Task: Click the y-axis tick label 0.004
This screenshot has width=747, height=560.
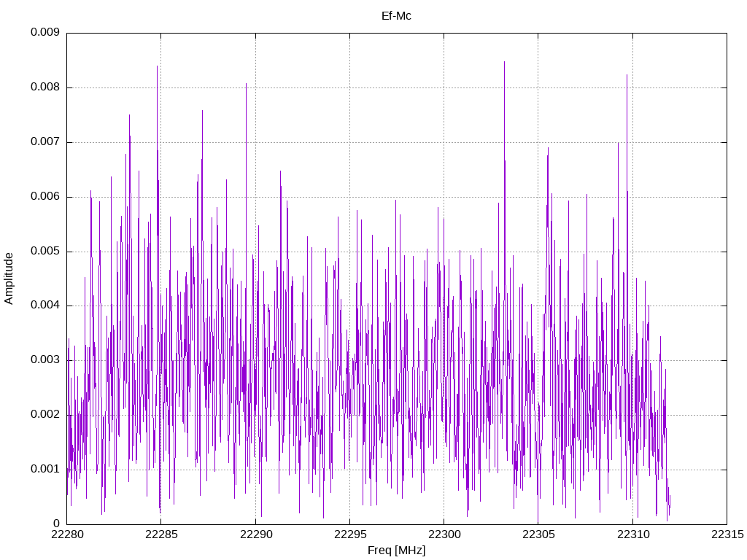Action: [x=45, y=306]
